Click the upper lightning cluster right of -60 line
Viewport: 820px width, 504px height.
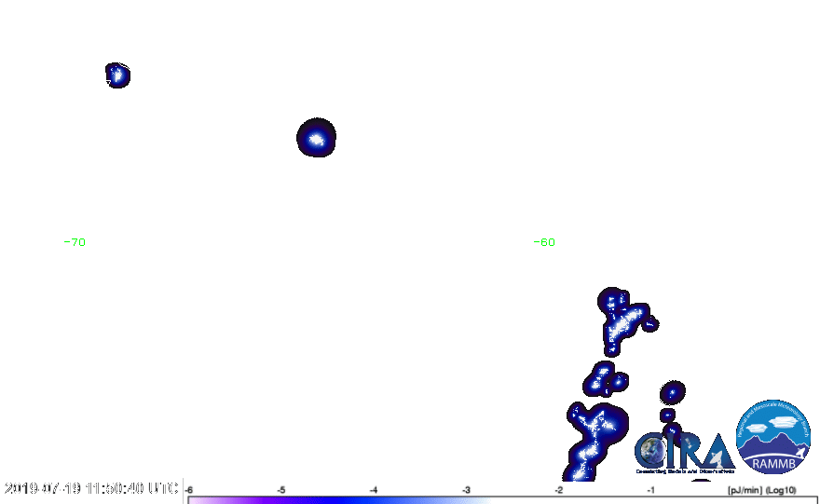coord(621,320)
